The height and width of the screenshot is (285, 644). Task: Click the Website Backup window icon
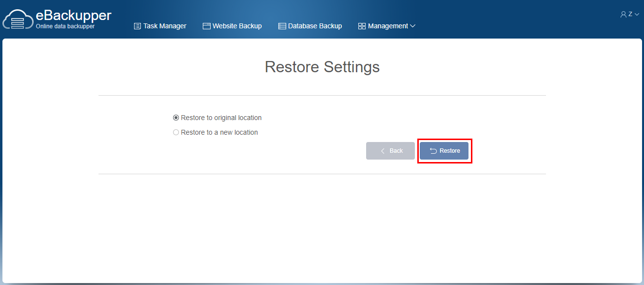pyautogui.click(x=207, y=26)
